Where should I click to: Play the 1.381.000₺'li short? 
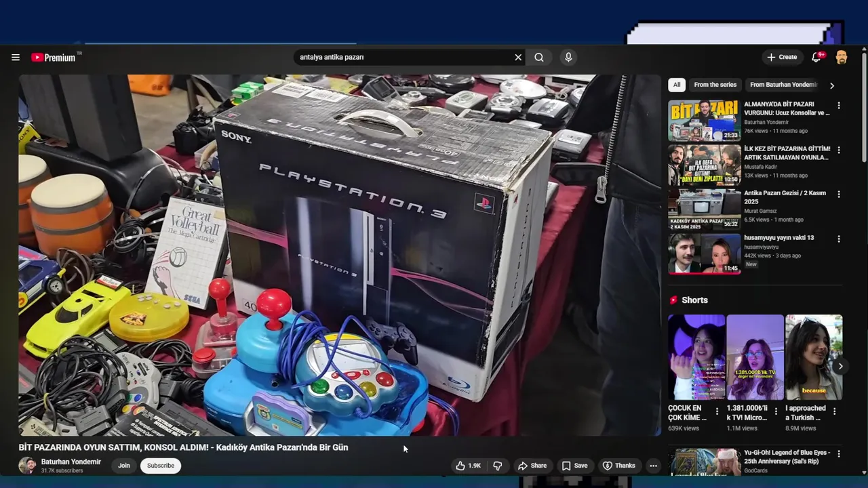point(755,357)
